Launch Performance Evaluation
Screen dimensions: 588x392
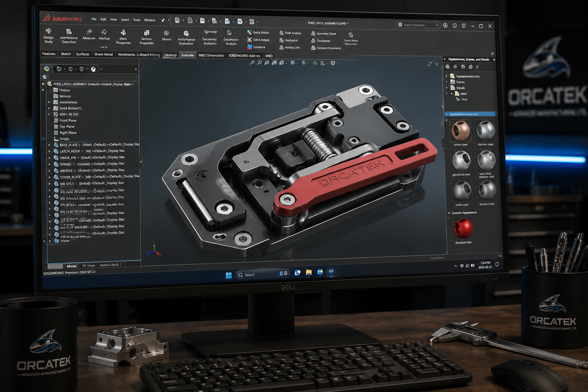[x=186, y=38]
